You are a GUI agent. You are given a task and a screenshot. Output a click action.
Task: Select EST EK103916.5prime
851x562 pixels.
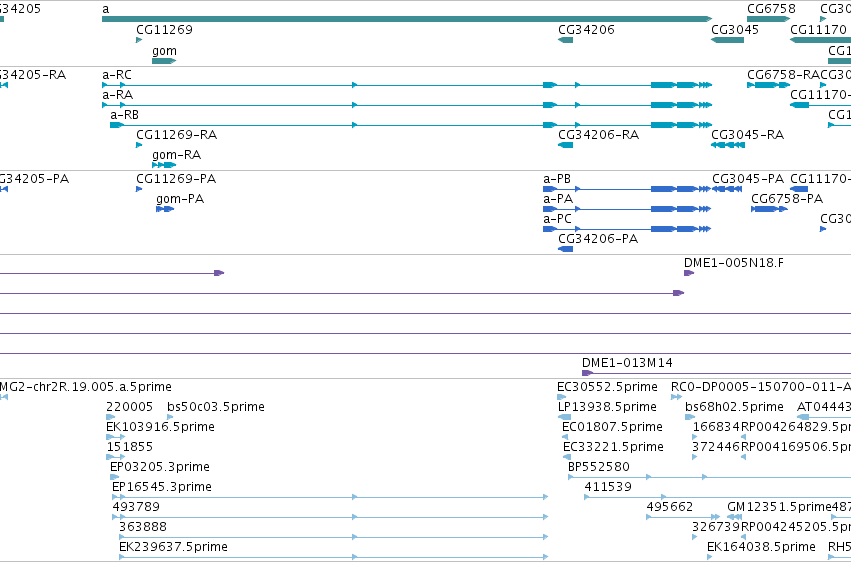[x=116, y=437]
